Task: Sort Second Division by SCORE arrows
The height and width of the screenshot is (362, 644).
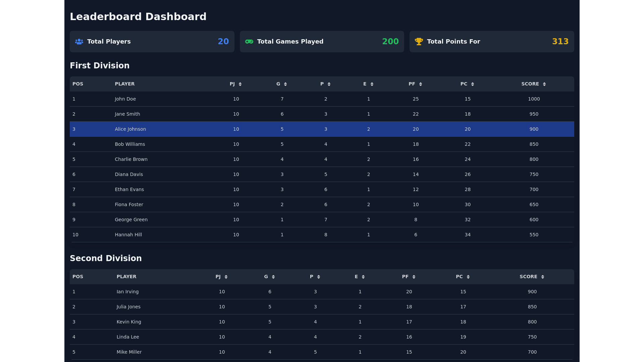Action: pos(543,277)
